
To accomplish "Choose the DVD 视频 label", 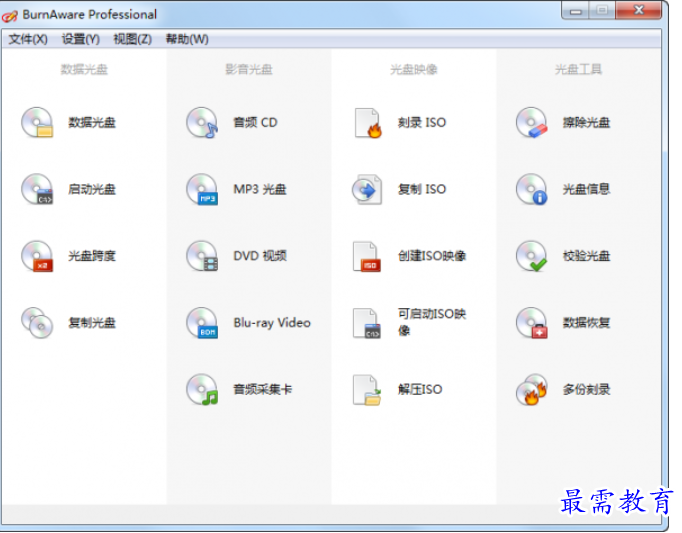I will pos(260,256).
